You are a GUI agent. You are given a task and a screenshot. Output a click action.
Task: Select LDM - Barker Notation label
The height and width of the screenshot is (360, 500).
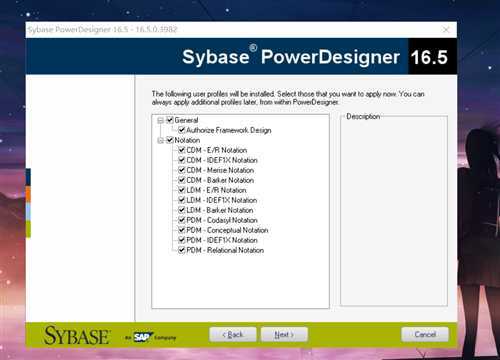point(220,210)
